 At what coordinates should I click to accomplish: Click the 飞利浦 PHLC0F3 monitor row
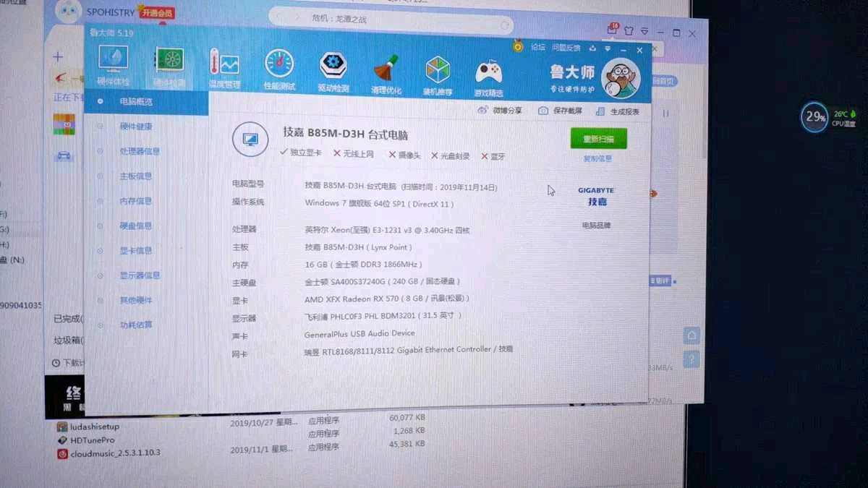pyautogui.click(x=383, y=316)
